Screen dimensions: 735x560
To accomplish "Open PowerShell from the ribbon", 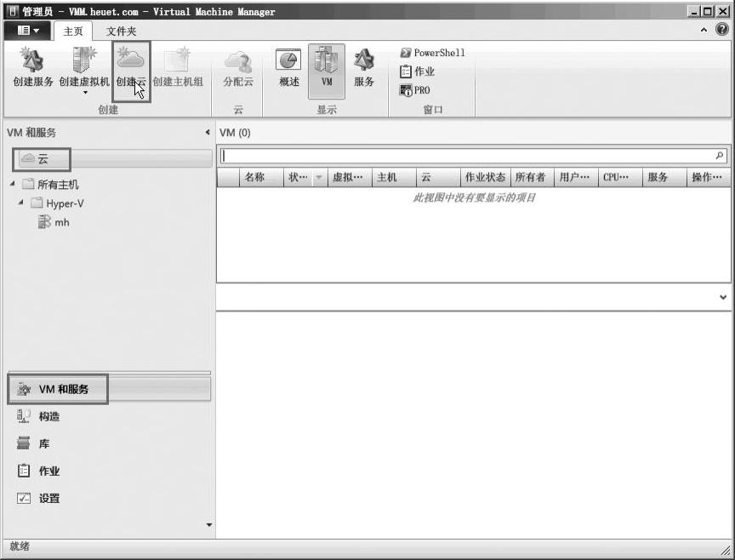I will [x=432, y=53].
